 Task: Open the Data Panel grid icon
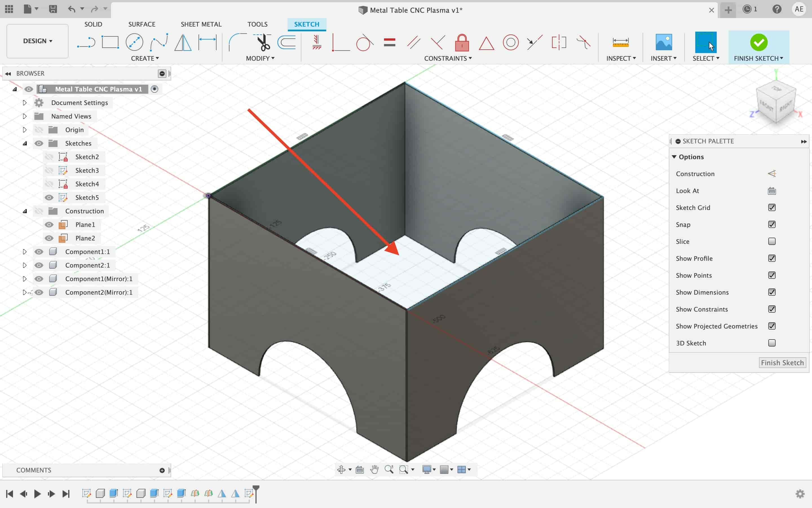[x=9, y=9]
